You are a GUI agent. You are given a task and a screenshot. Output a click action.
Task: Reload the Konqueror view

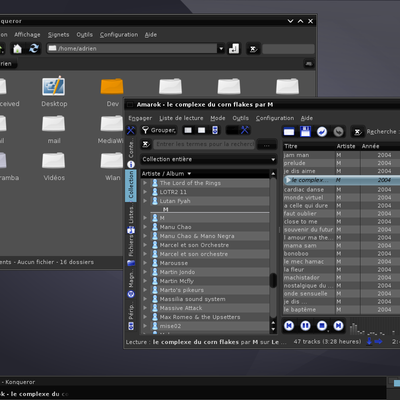34,49
